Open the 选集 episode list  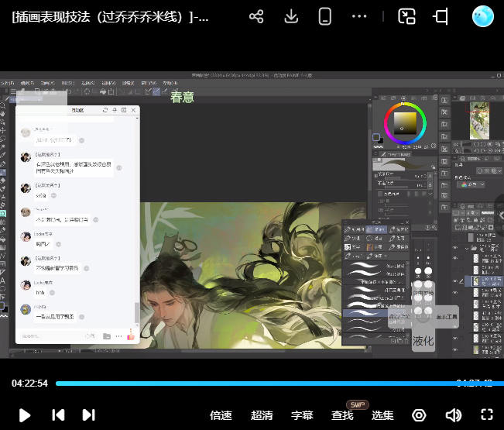(382, 415)
